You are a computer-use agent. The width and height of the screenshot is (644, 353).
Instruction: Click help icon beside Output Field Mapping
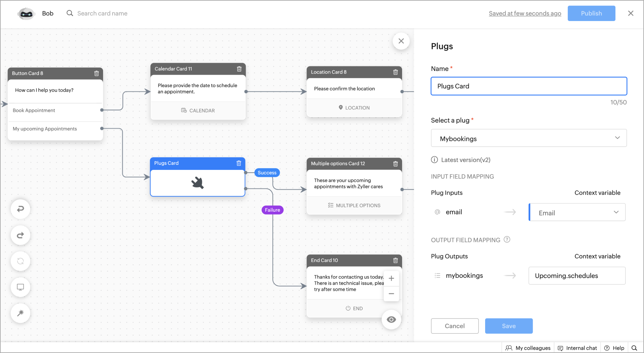[507, 240]
